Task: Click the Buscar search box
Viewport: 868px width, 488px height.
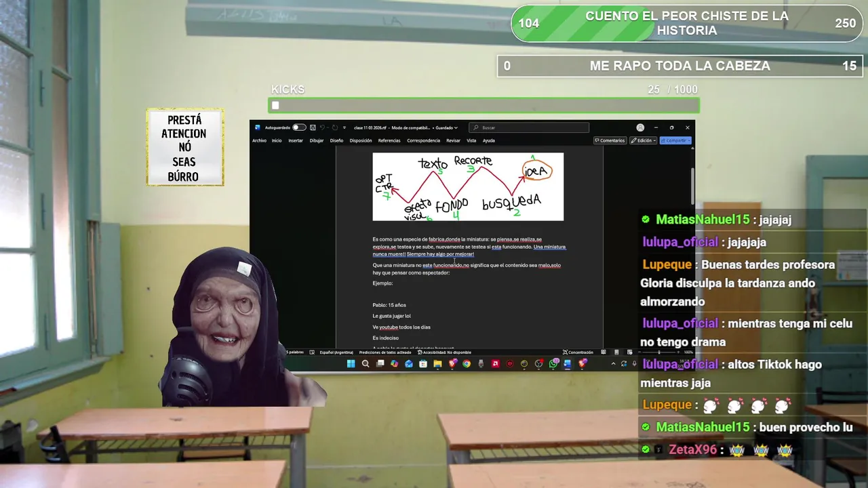Action: (529, 127)
